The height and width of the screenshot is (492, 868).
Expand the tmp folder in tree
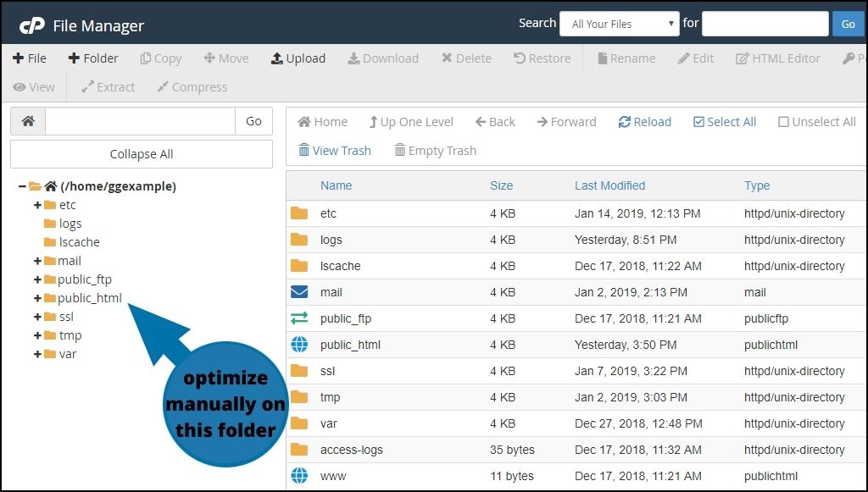[x=37, y=335]
